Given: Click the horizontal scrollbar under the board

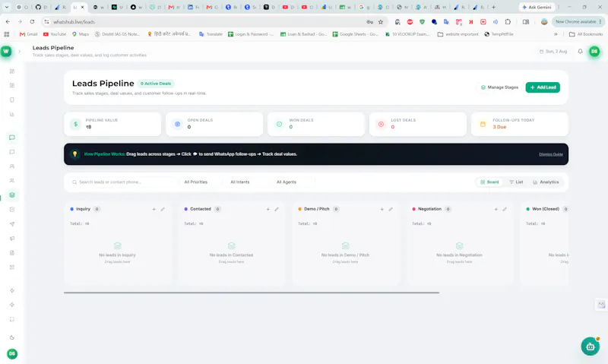Looking at the screenshot, I should 252,293.
